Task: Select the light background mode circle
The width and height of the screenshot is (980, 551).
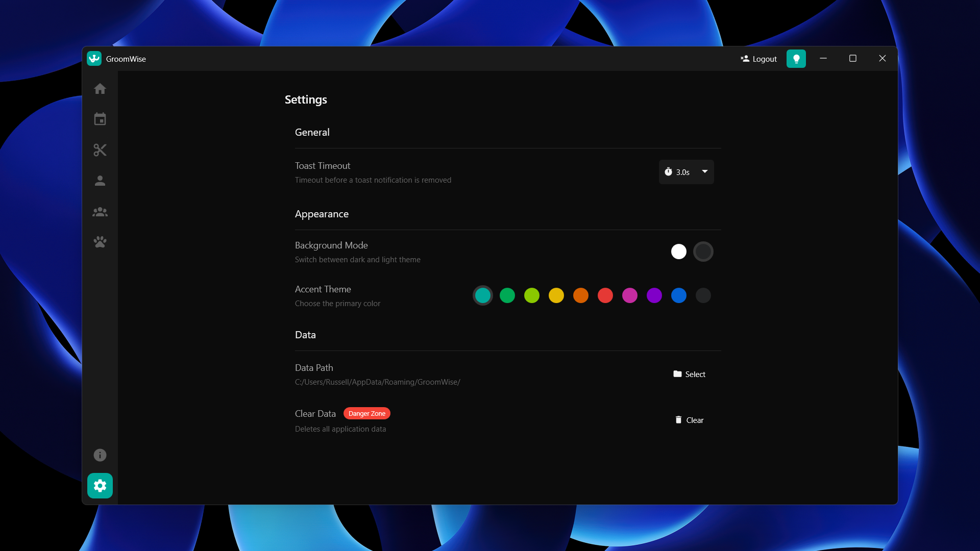Action: click(678, 252)
